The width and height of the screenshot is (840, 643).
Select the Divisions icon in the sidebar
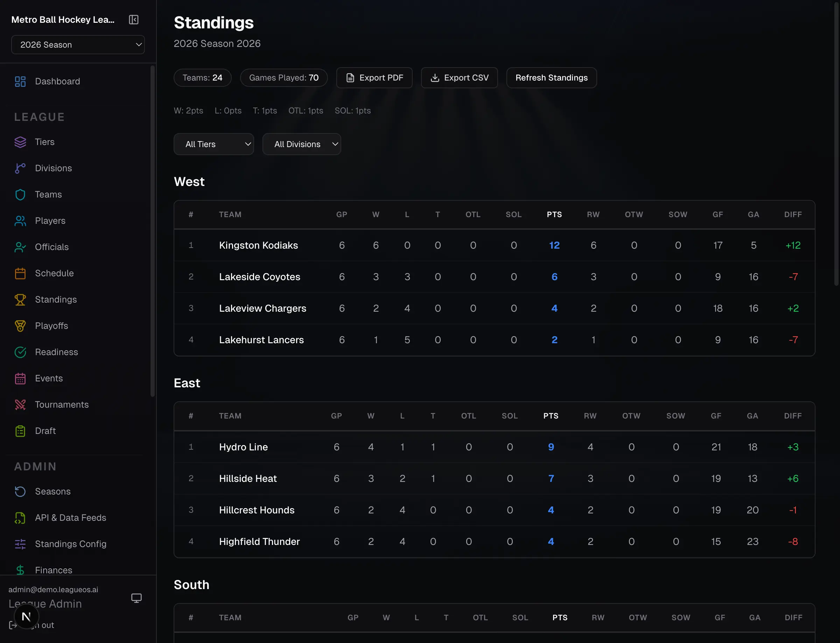(20, 168)
